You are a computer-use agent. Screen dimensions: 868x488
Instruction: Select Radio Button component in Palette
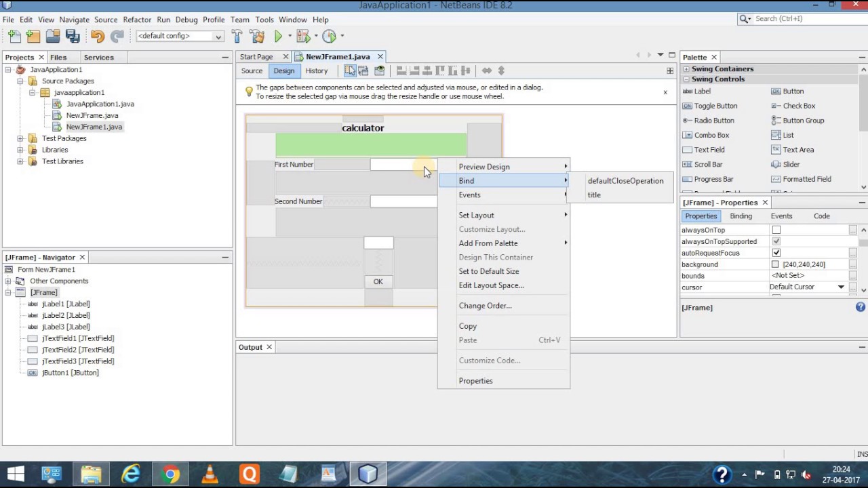click(708, 121)
